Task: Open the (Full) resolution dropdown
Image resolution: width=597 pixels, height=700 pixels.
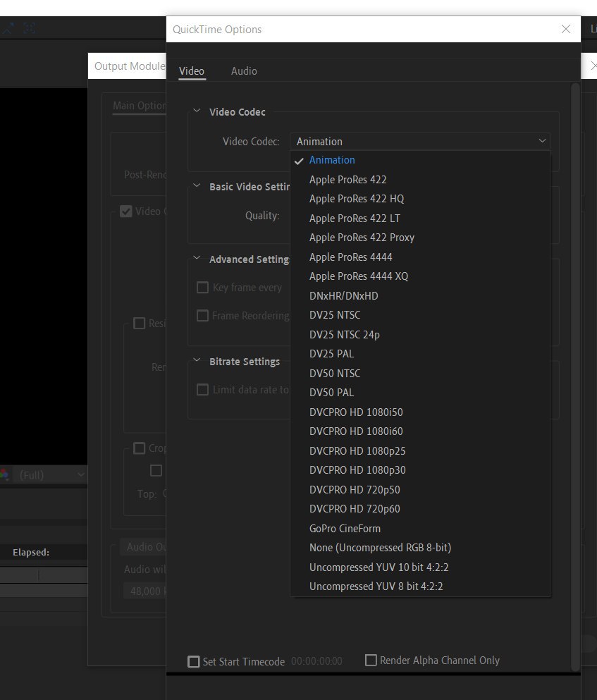Action: 52,475
